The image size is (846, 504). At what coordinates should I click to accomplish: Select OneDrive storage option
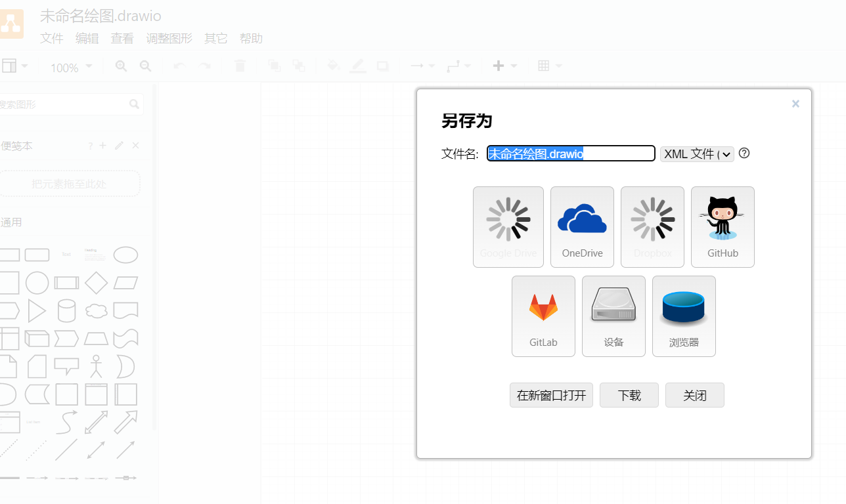click(582, 227)
